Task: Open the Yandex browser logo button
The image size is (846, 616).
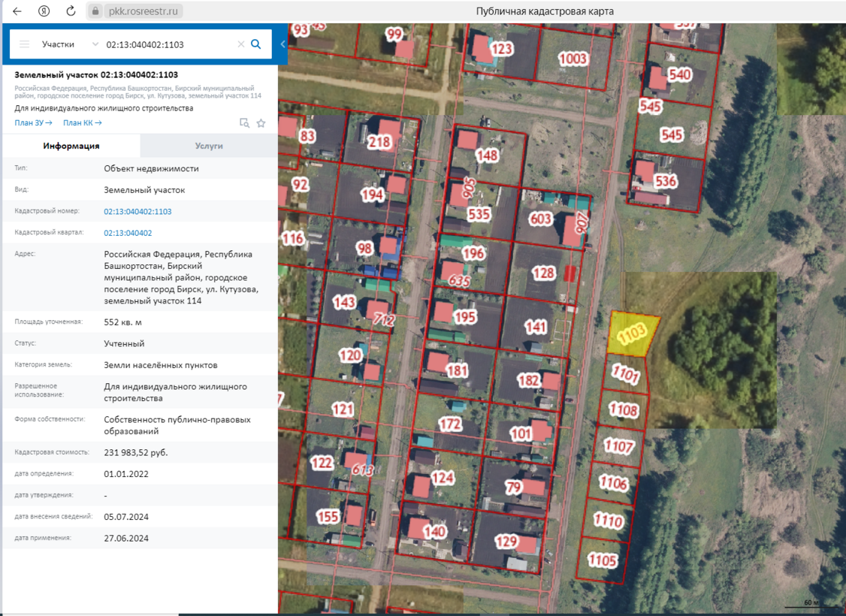Action: (44, 11)
